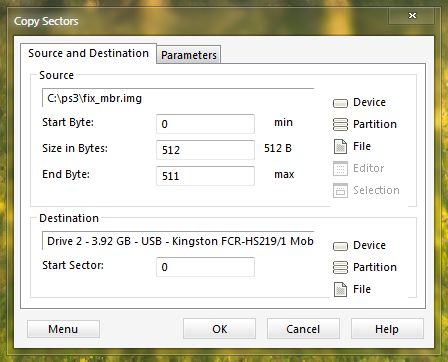Click the End Byte input field
Image resolution: width=448 pixels, height=362 pixels.
[205, 176]
